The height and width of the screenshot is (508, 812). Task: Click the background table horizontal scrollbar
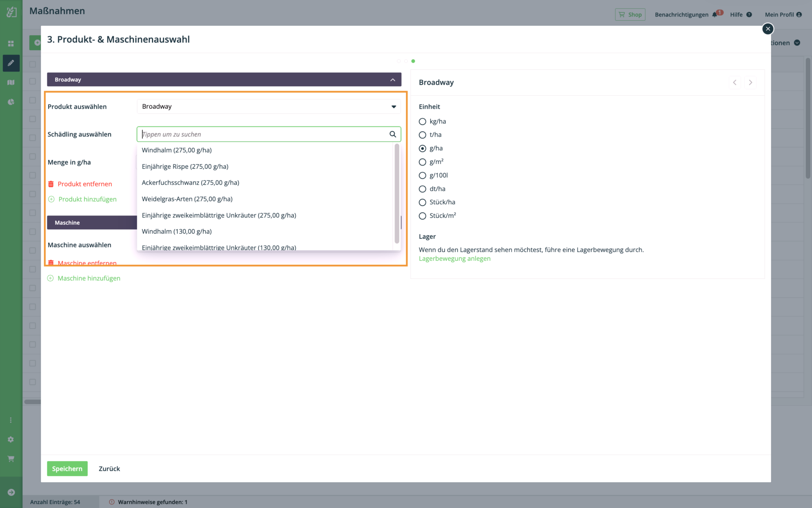(33, 402)
